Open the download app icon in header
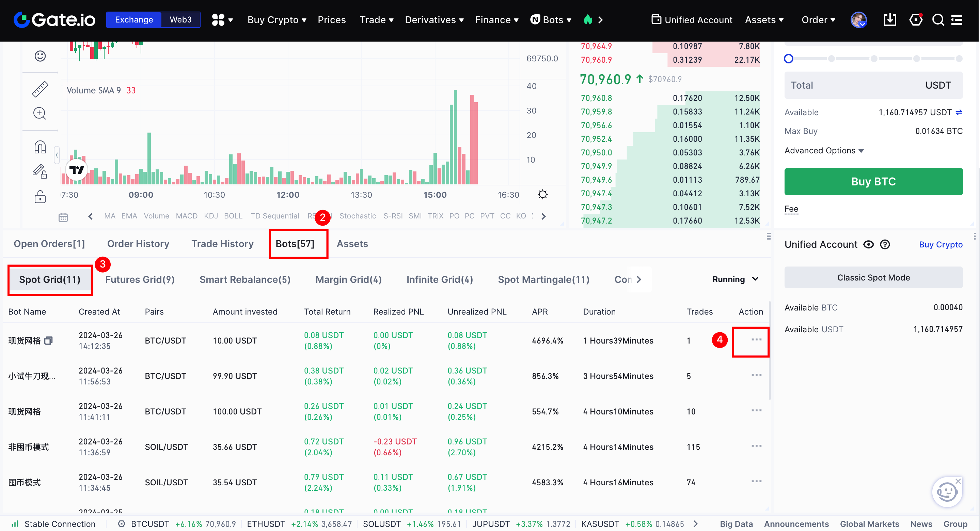Image resolution: width=980 pixels, height=531 pixels. pos(889,20)
